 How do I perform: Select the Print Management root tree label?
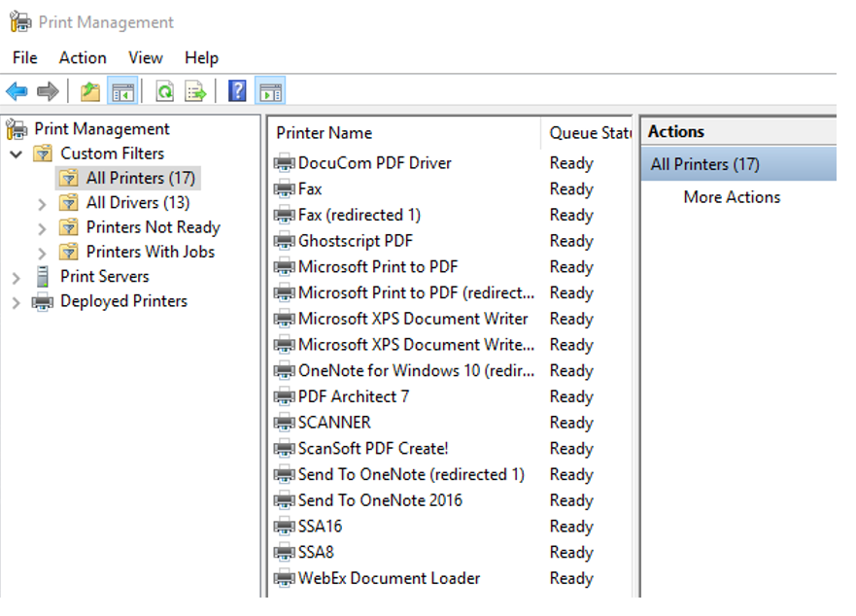pos(102,129)
